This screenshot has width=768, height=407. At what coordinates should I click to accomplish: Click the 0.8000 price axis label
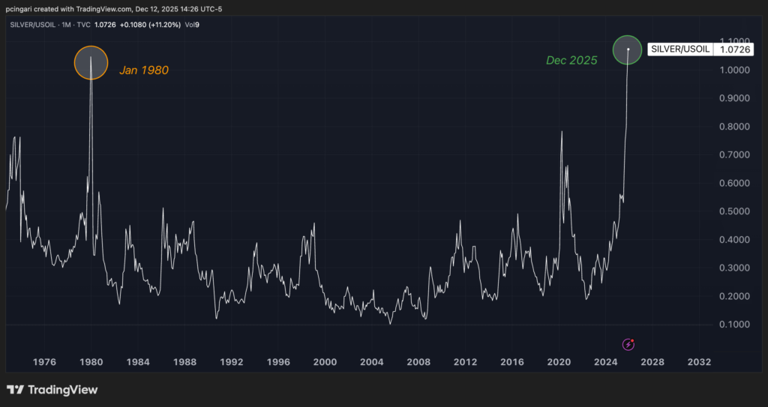coord(736,127)
